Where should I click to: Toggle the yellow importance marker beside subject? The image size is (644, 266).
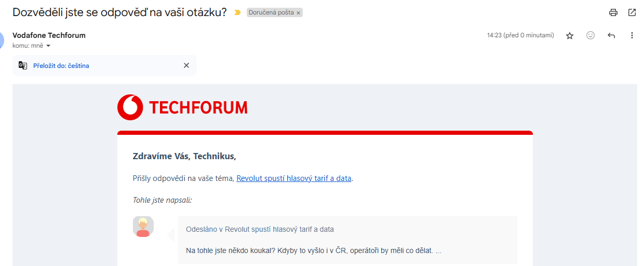(237, 12)
